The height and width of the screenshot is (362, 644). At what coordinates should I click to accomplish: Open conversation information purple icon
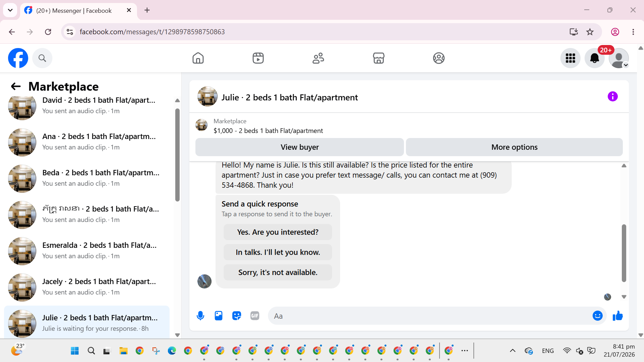(613, 97)
